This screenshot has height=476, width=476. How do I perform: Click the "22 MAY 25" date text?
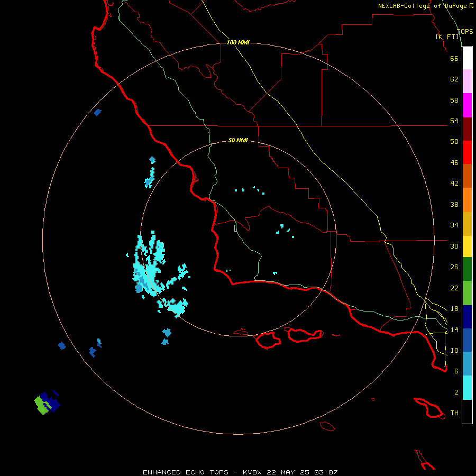point(288,472)
